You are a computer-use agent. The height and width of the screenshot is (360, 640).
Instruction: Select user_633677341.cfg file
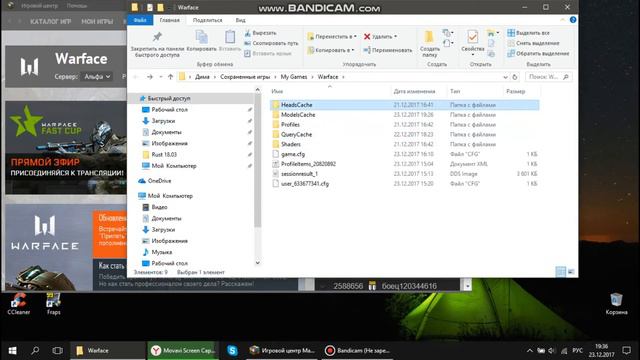tap(304, 184)
